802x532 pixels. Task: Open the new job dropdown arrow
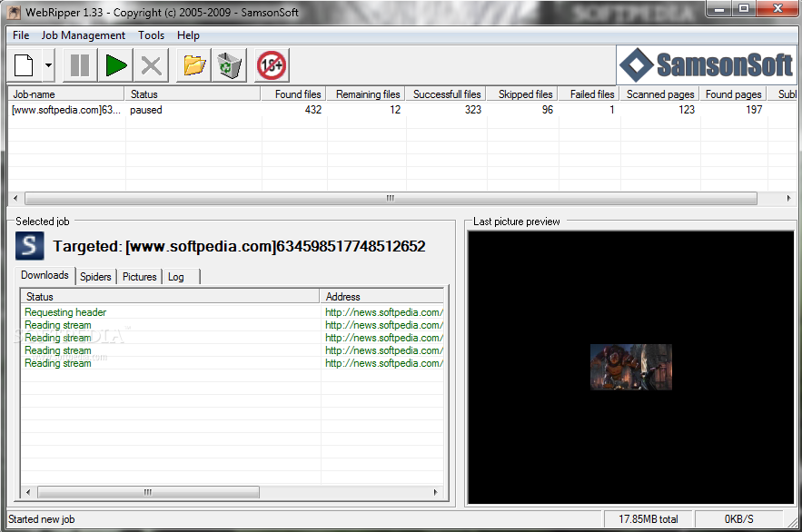tap(48, 65)
